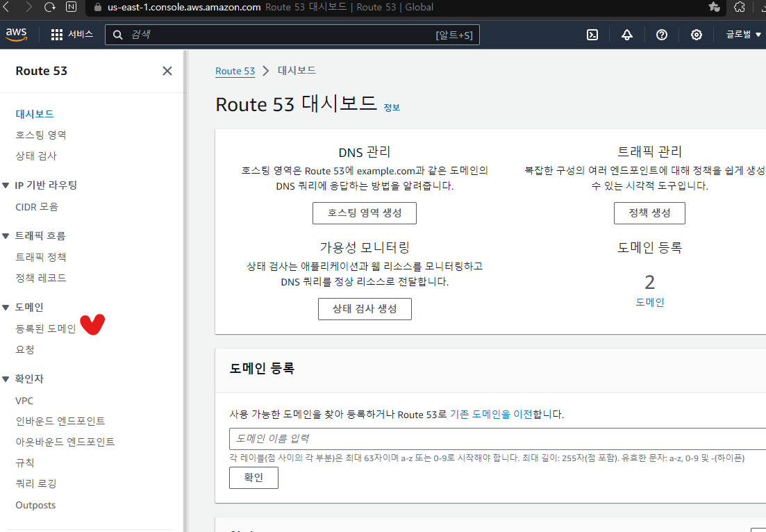This screenshot has width=766, height=532.
Task: Click the 가용성 모니터링 heading
Action: 365,247
